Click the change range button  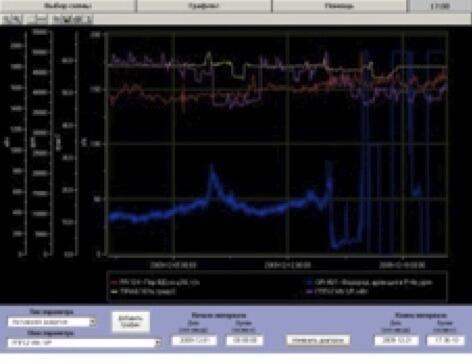coord(318,340)
